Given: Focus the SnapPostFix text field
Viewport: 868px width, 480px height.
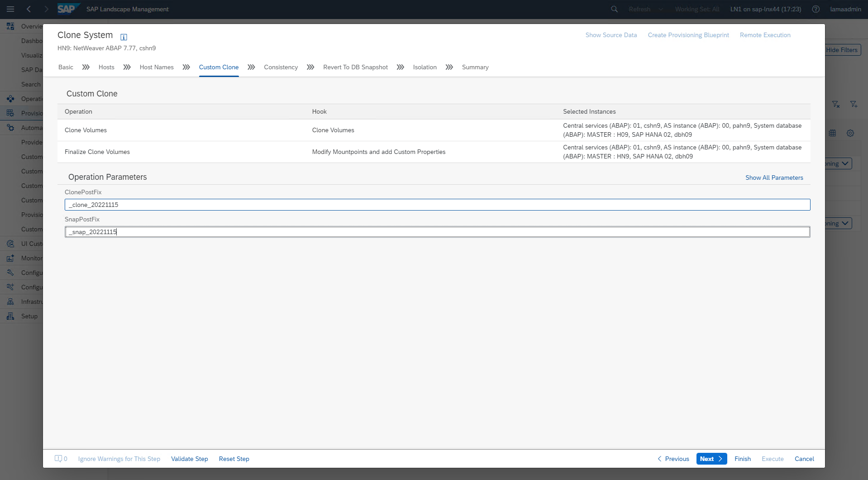Looking at the screenshot, I should (437, 232).
